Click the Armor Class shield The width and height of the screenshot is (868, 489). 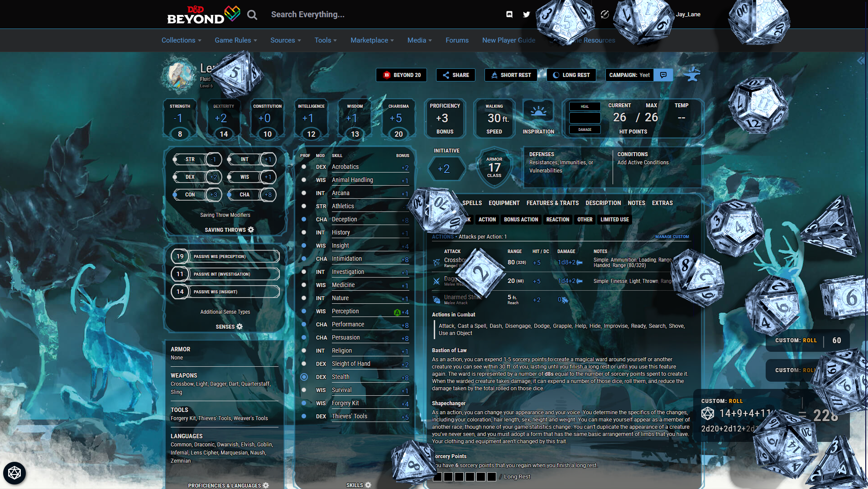click(494, 168)
